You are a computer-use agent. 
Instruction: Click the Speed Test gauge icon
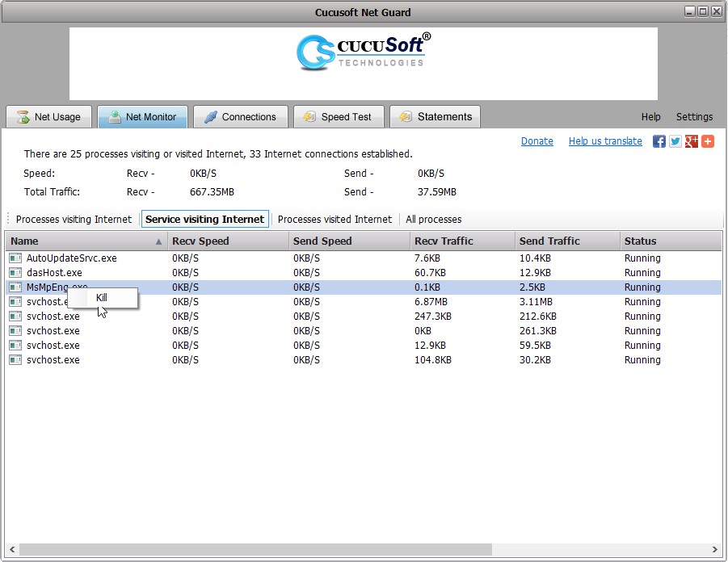coord(309,116)
